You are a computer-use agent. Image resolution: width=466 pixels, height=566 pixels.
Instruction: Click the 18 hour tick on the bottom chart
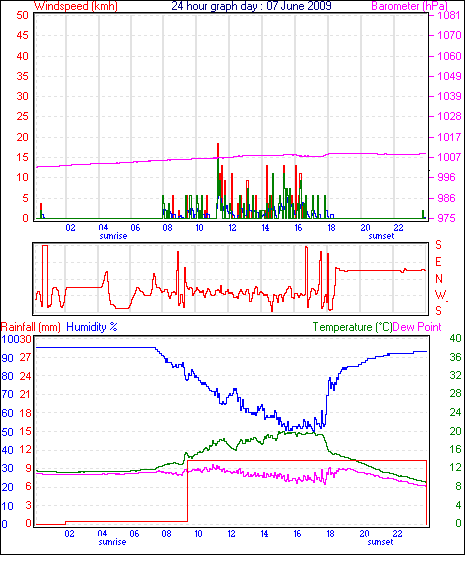(x=330, y=534)
